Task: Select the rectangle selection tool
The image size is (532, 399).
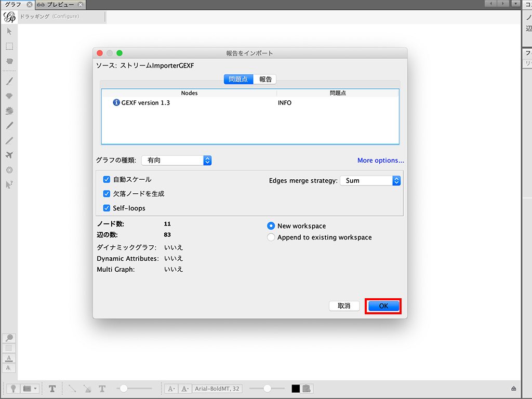Action: point(9,46)
